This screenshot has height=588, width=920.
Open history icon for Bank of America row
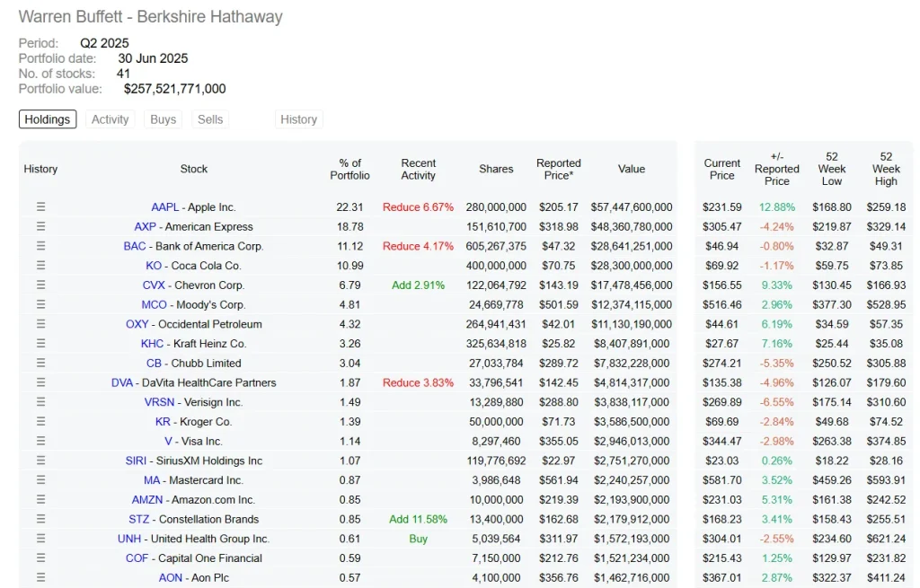(x=40, y=246)
